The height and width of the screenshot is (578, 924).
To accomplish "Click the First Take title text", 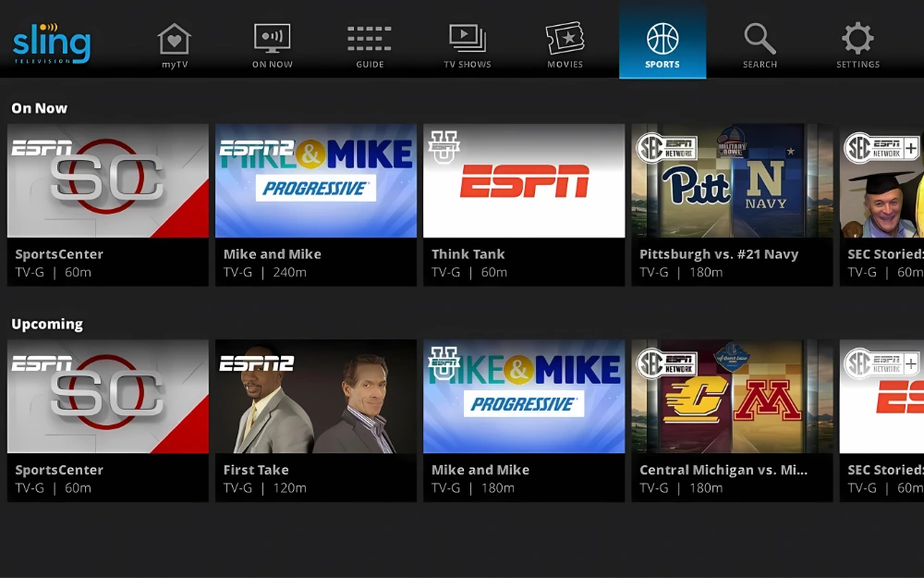I will click(x=256, y=470).
